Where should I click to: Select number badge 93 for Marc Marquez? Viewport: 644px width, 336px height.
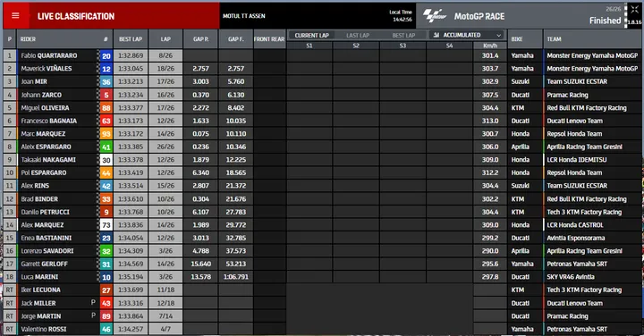[x=106, y=134]
